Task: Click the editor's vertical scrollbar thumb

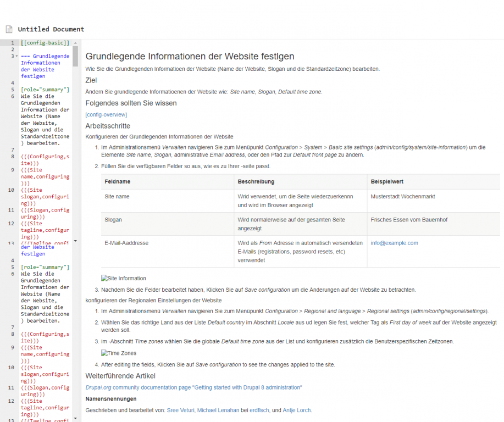Action: coord(75,55)
